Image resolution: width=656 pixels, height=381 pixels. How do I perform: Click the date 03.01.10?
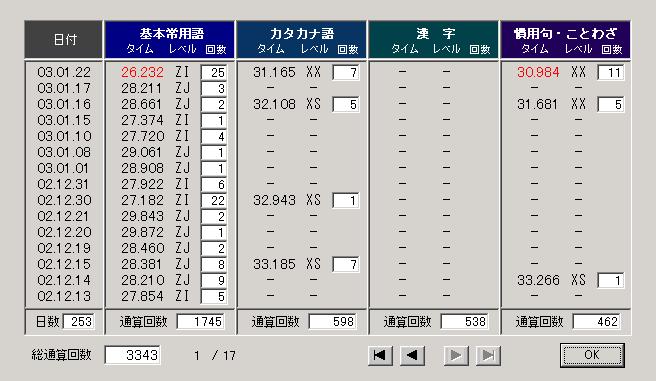pos(64,136)
